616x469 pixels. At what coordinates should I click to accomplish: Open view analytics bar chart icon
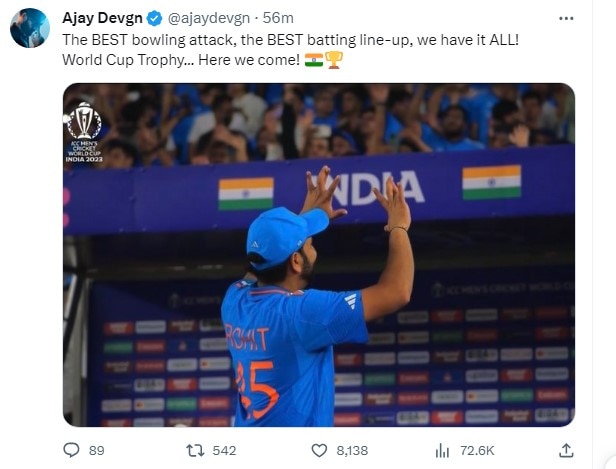(443, 450)
